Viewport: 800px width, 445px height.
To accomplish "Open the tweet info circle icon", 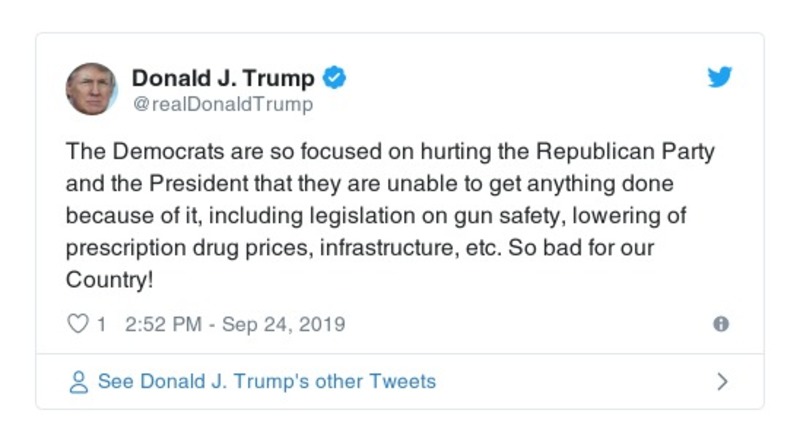I will coord(720,324).
